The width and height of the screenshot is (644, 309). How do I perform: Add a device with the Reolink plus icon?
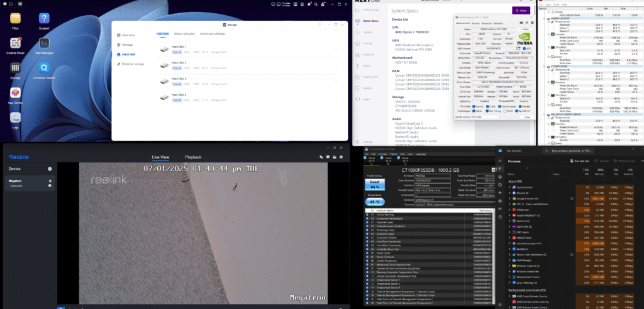tap(50, 169)
